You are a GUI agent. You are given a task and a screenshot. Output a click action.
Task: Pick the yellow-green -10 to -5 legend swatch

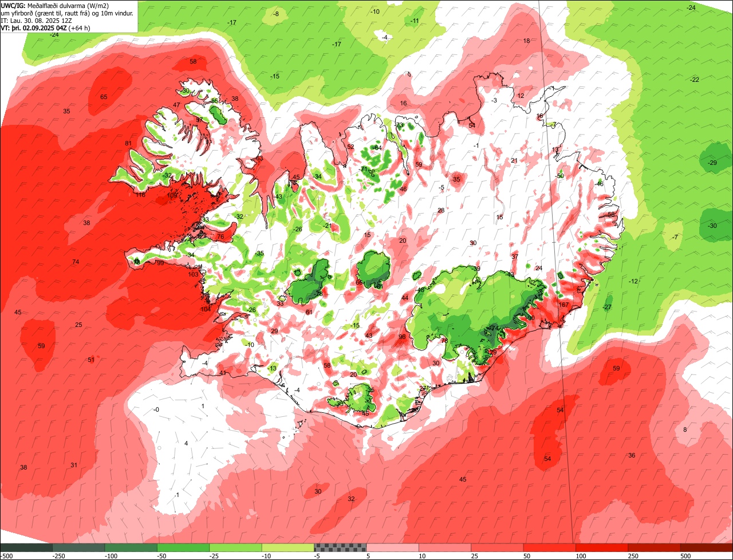(288, 547)
